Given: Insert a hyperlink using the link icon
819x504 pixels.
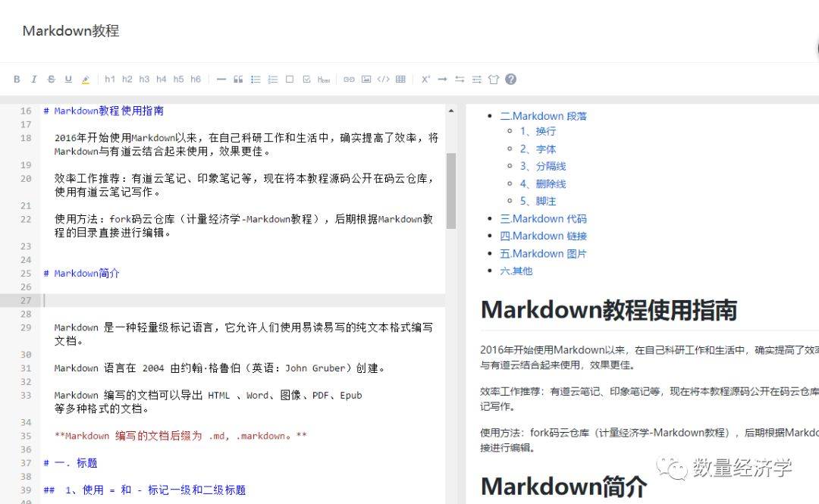Looking at the screenshot, I should pyautogui.click(x=349, y=79).
